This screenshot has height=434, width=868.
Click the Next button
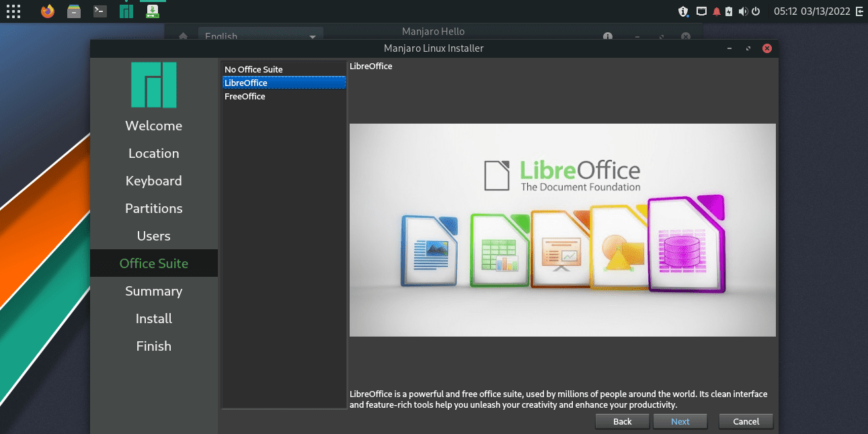click(x=680, y=421)
